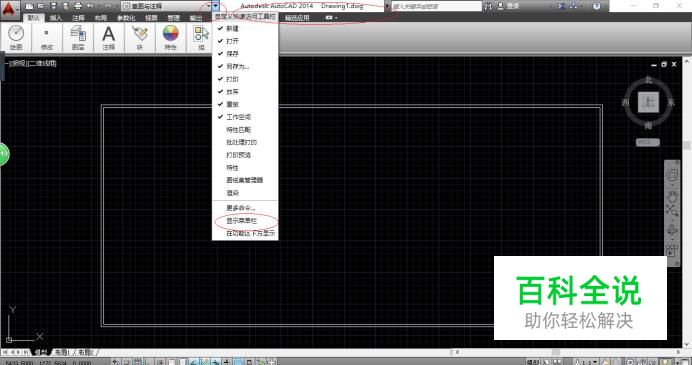The image size is (692, 365).
Task: Click the Save icon in quick access toolbar
Action: coord(53,6)
